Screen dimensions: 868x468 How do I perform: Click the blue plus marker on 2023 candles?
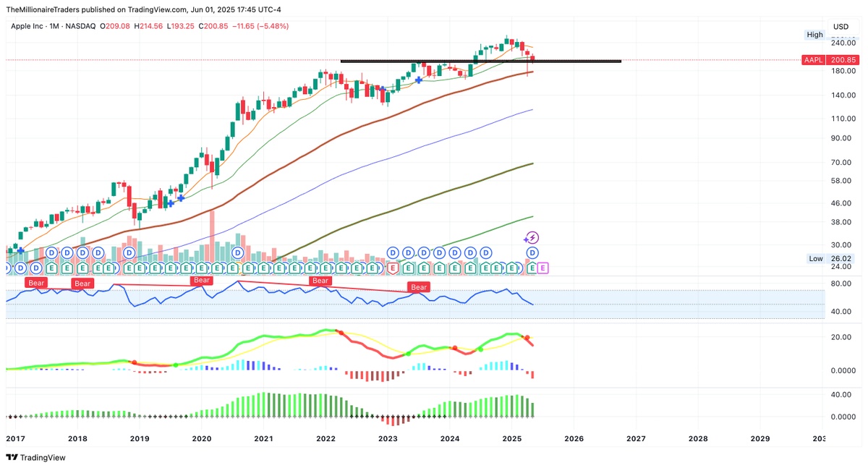tap(419, 80)
